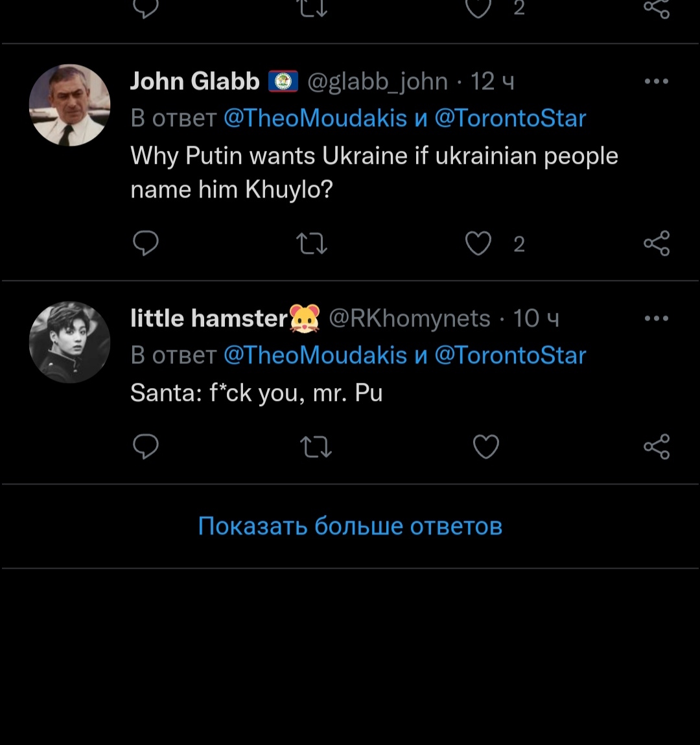700x745 pixels.
Task: Retweet John Glabb's tweet
Action: [312, 244]
